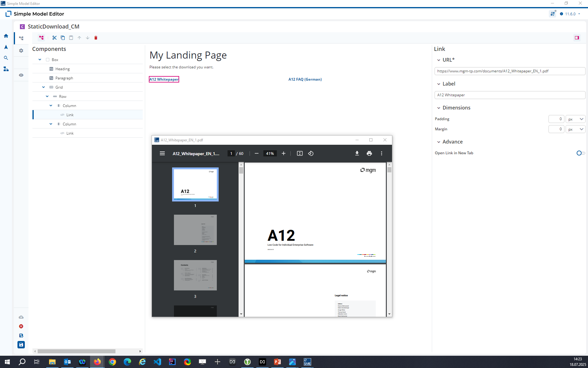The height and width of the screenshot is (368, 588).
Task: Open the Padding unit dropdown
Action: [x=575, y=119]
